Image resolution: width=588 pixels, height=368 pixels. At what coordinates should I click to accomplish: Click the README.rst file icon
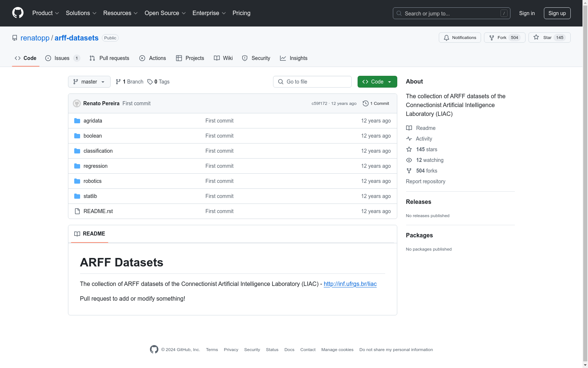coord(77,211)
